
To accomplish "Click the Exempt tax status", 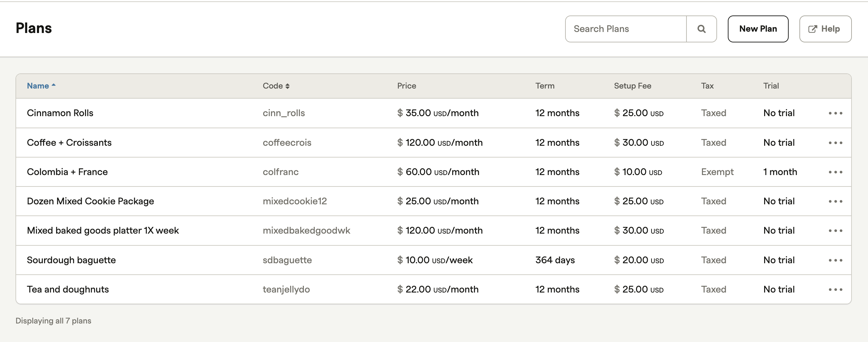I will click(717, 172).
